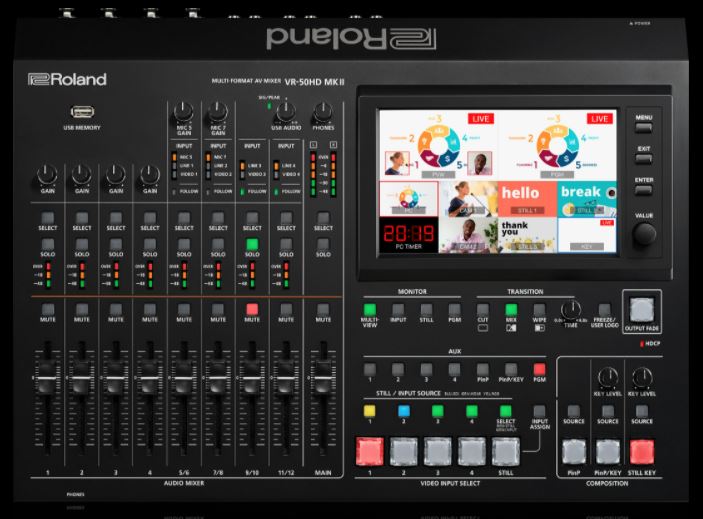The image size is (703, 519).
Task: Click the transition TIME knob
Action: (x=571, y=310)
